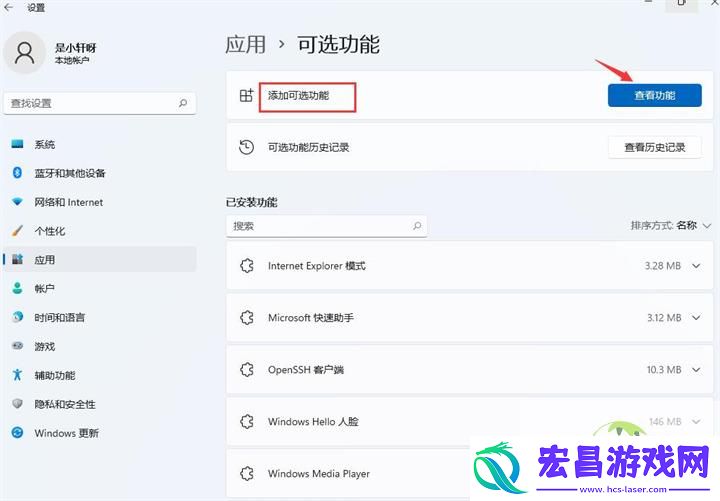720x501 pixels.
Task: Click the apps icon beside 应用
Action: coord(17,259)
